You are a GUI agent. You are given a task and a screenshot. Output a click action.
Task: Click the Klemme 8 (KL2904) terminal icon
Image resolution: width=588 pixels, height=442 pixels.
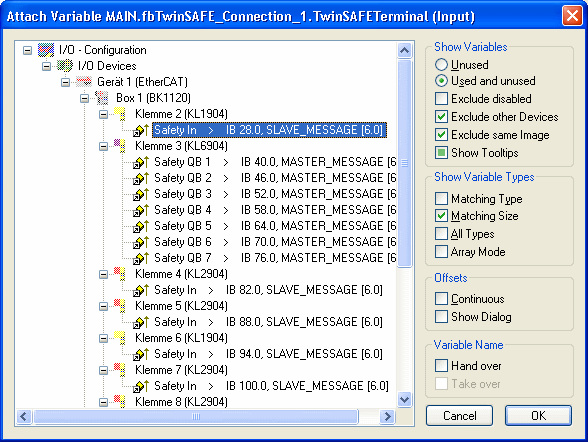tap(119, 402)
